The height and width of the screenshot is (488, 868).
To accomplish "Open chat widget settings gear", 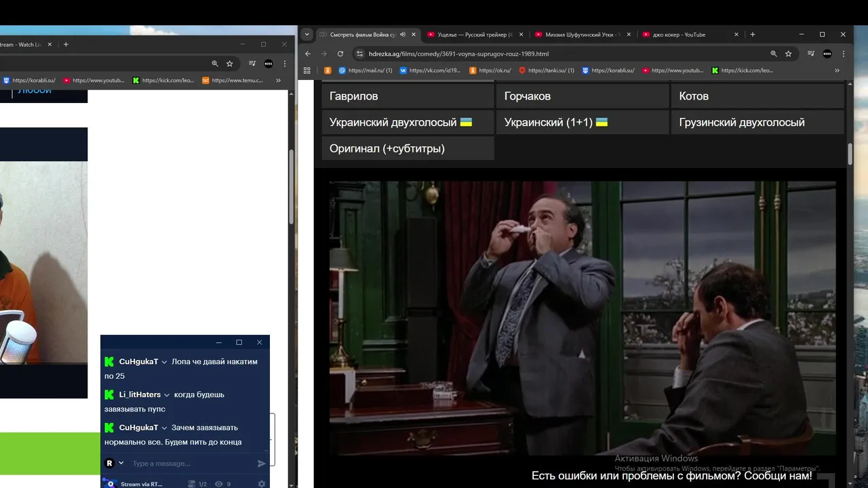I will pos(262,484).
